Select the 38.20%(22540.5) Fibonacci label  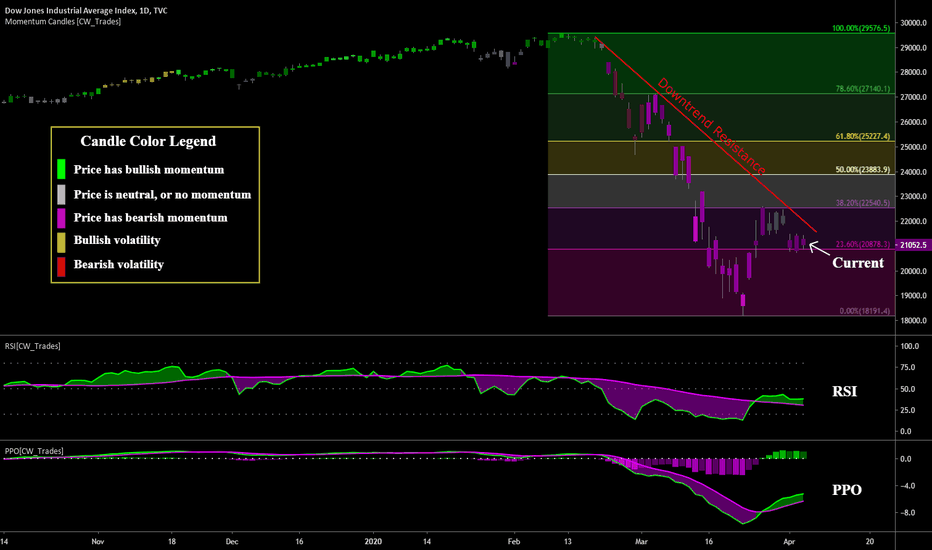point(862,203)
